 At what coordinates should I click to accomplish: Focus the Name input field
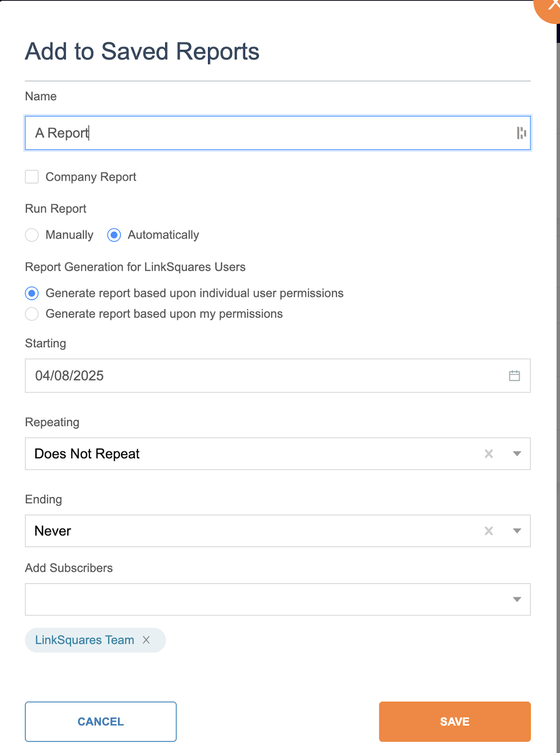click(x=278, y=133)
